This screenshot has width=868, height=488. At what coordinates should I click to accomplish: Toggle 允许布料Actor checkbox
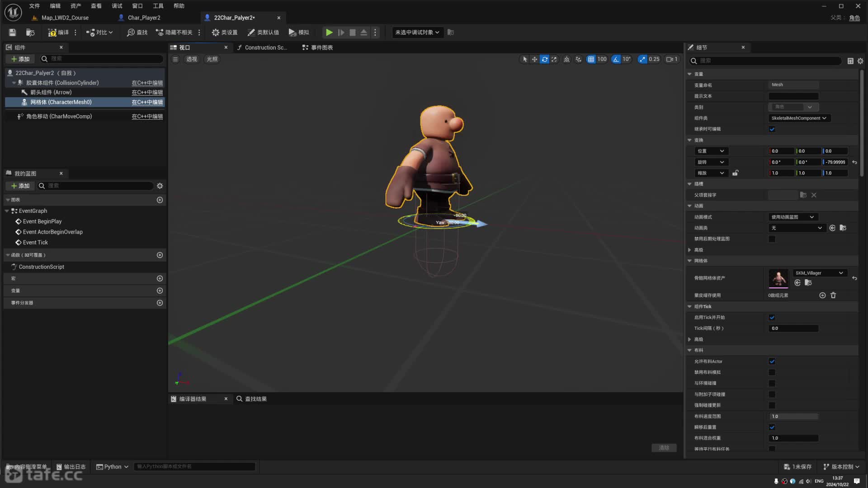tap(772, 361)
